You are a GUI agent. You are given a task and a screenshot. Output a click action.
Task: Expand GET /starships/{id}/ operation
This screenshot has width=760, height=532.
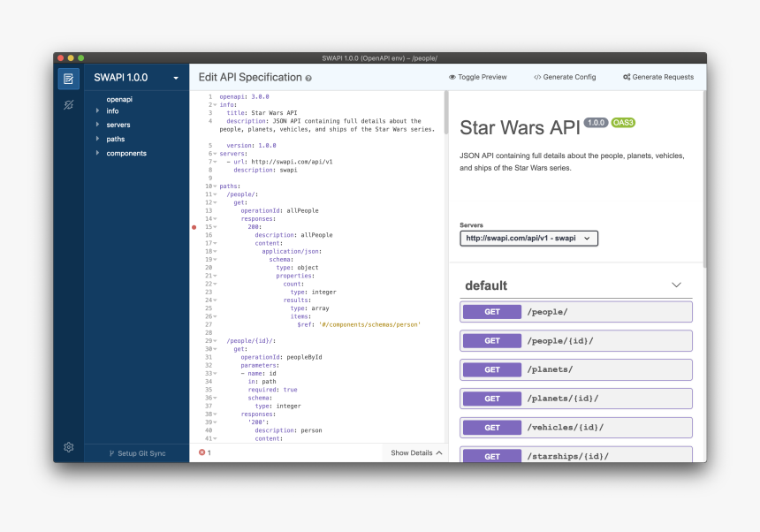(x=576, y=454)
